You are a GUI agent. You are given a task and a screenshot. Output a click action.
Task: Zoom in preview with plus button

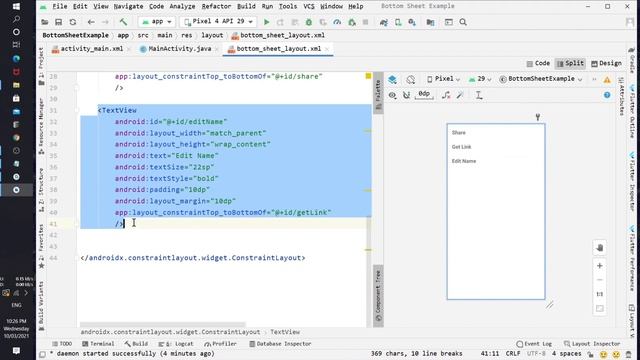(x=600, y=266)
